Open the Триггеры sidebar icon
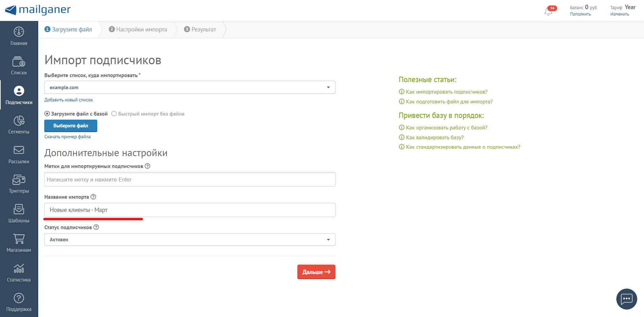This screenshot has width=644, height=317. pyautogui.click(x=19, y=180)
